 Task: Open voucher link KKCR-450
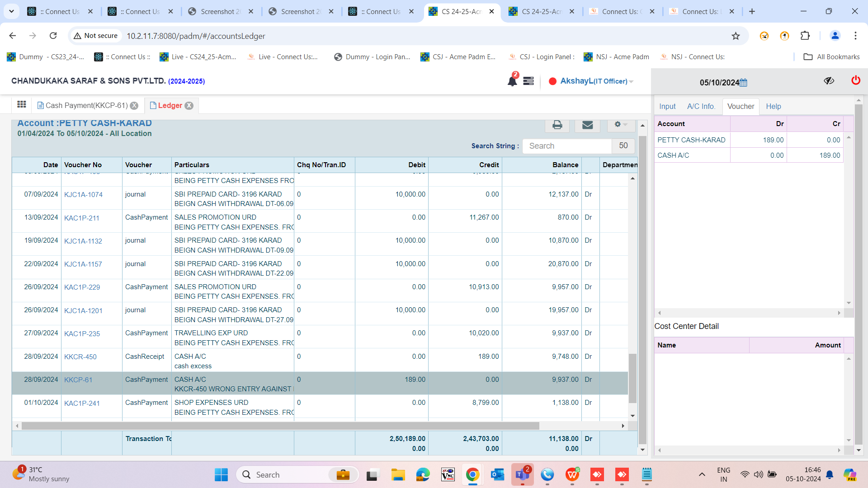pyautogui.click(x=80, y=357)
